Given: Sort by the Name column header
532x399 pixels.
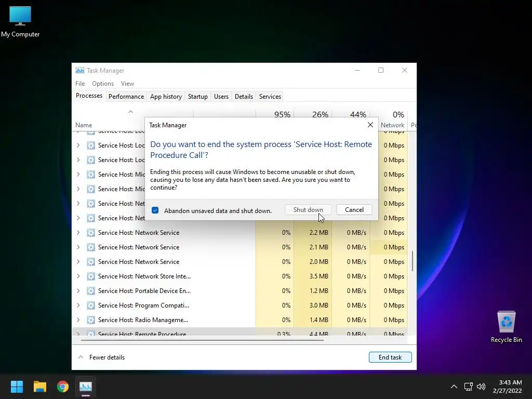Looking at the screenshot, I should [x=84, y=125].
